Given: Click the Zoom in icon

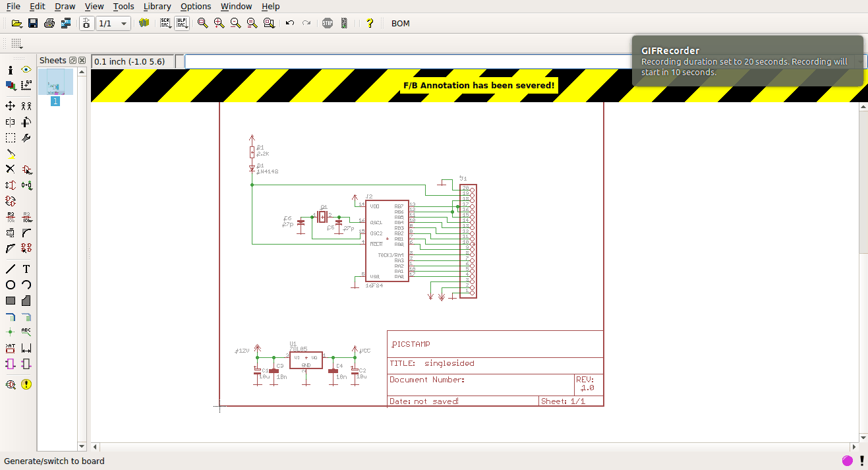Looking at the screenshot, I should [219, 23].
